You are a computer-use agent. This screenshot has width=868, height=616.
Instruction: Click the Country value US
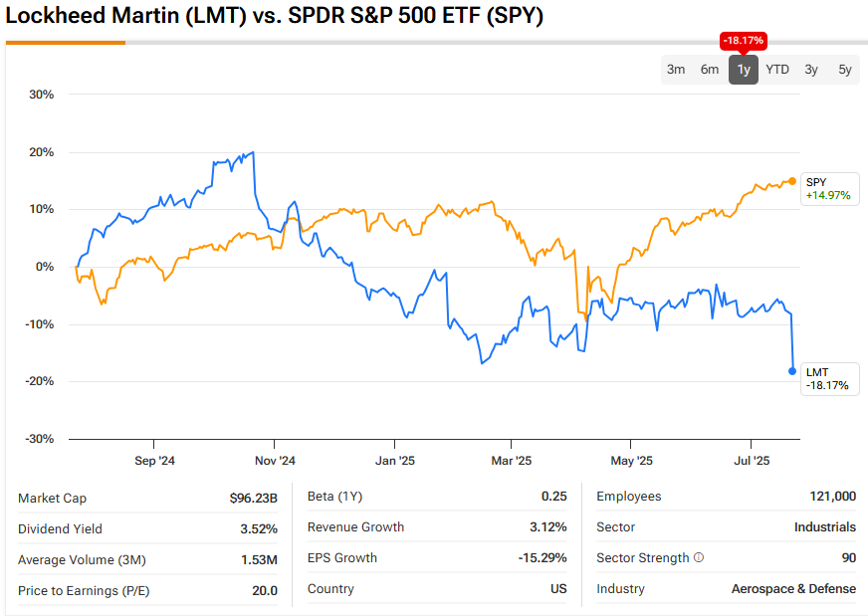[558, 589]
